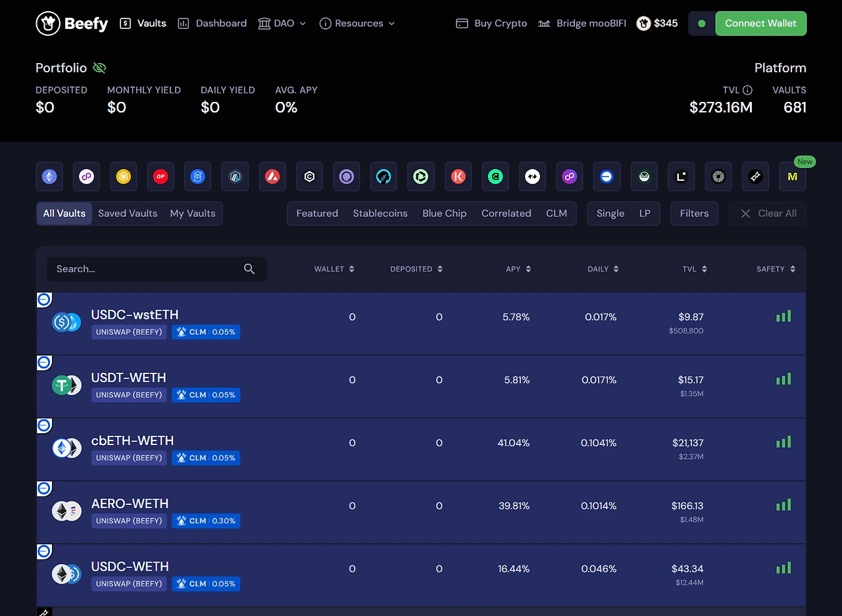The width and height of the screenshot is (842, 616).
Task: Click Clear All filters
Action: click(x=768, y=214)
